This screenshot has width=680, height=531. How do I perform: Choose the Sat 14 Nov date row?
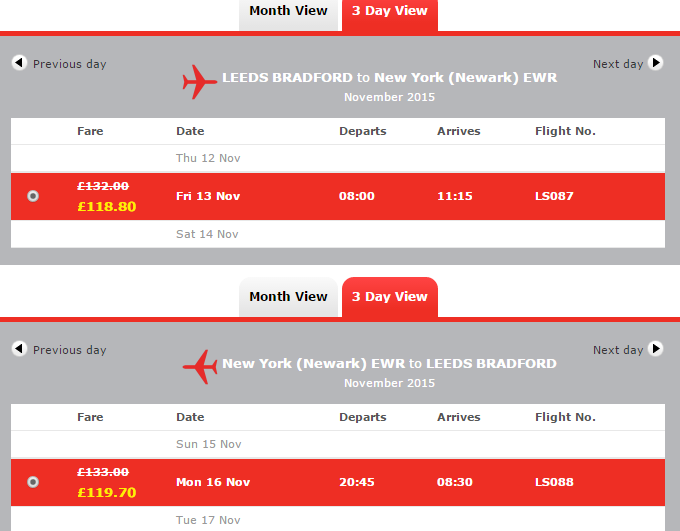coord(338,234)
